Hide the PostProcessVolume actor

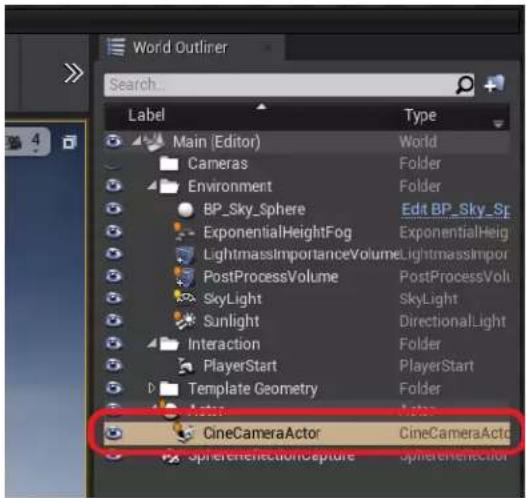113,276
